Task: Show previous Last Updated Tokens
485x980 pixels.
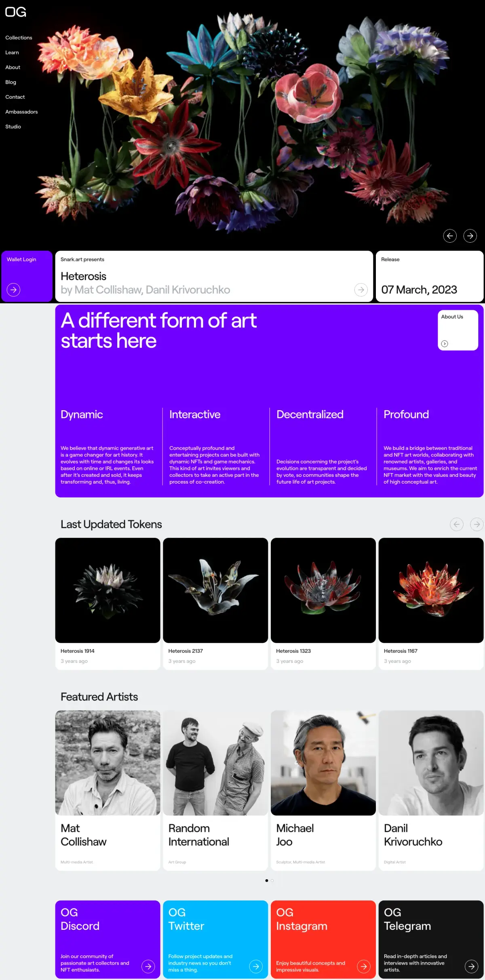Action: (x=457, y=525)
